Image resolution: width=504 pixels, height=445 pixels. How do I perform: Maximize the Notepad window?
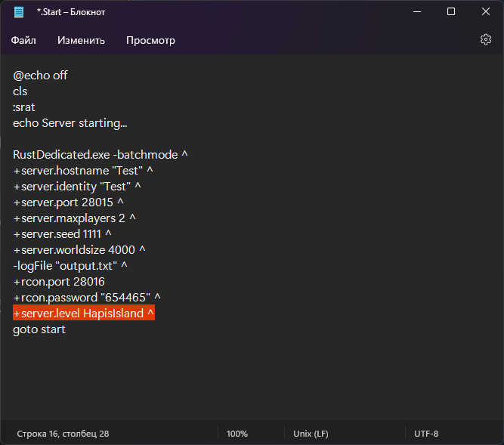click(451, 12)
